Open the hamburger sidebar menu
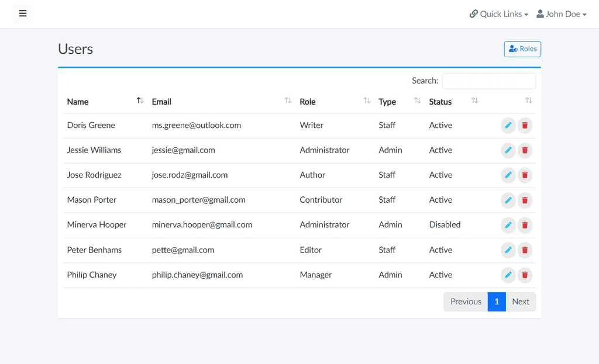599x364 pixels. click(x=23, y=14)
